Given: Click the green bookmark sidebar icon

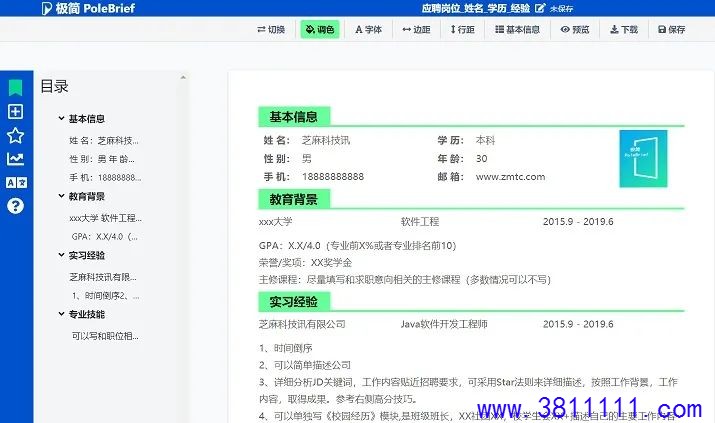Looking at the screenshot, I should (x=16, y=88).
